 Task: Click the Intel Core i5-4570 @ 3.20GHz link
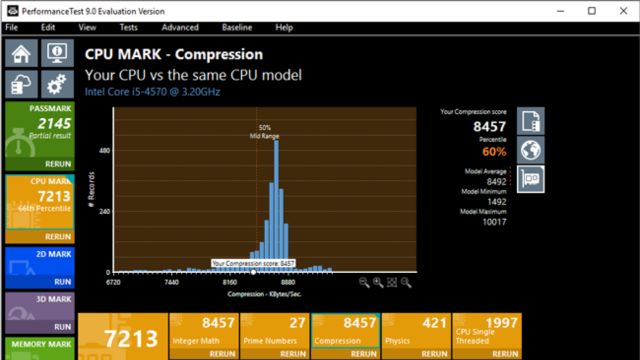pyautogui.click(x=152, y=92)
